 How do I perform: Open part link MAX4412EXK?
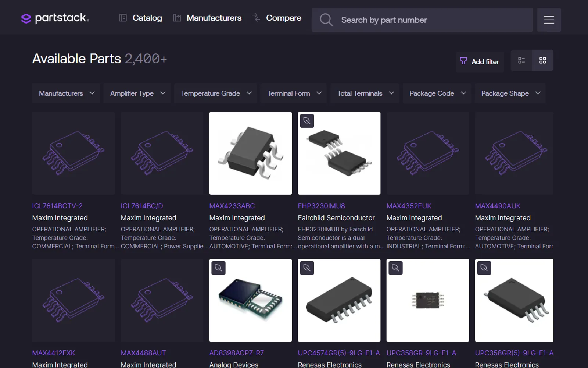click(54, 353)
